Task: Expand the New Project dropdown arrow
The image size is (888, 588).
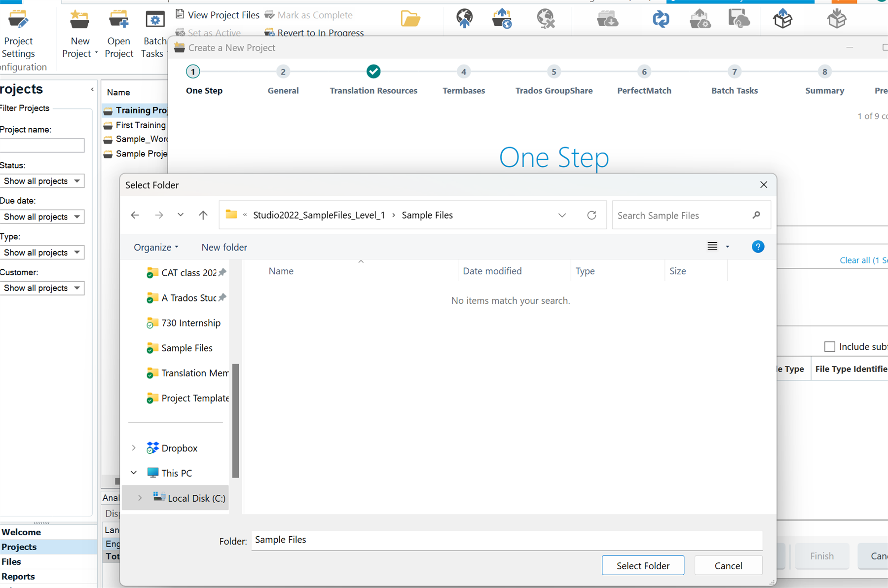Action: (96, 53)
